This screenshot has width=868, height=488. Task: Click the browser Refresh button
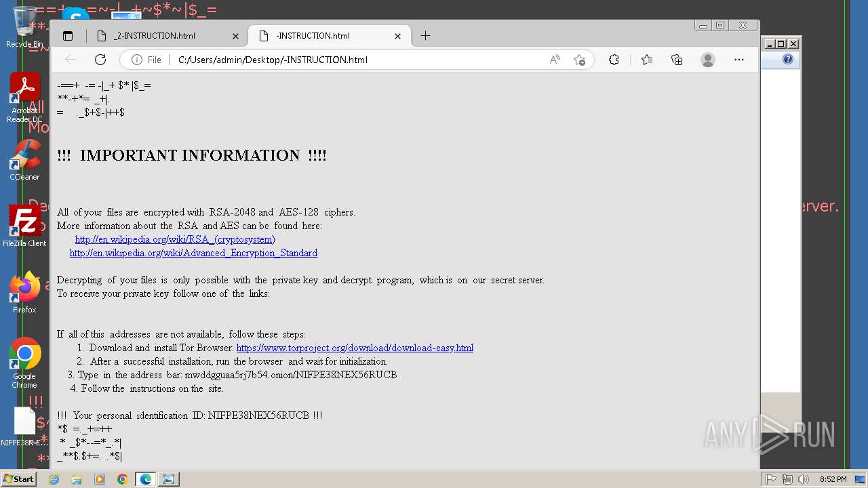(x=100, y=60)
